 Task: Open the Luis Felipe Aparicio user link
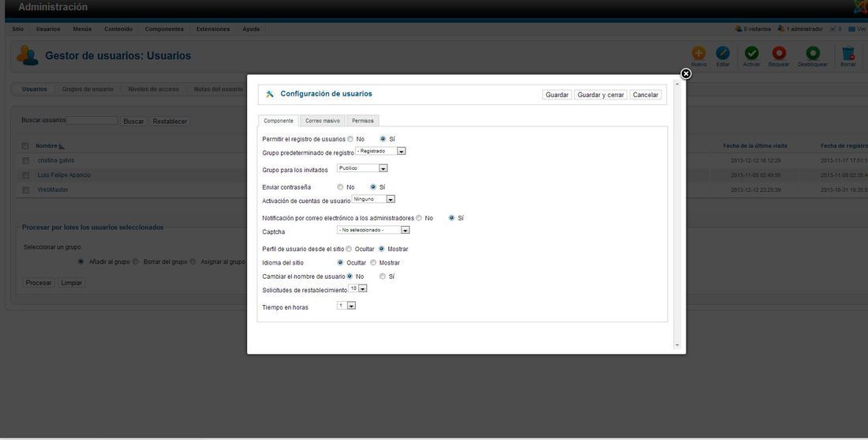(64, 175)
